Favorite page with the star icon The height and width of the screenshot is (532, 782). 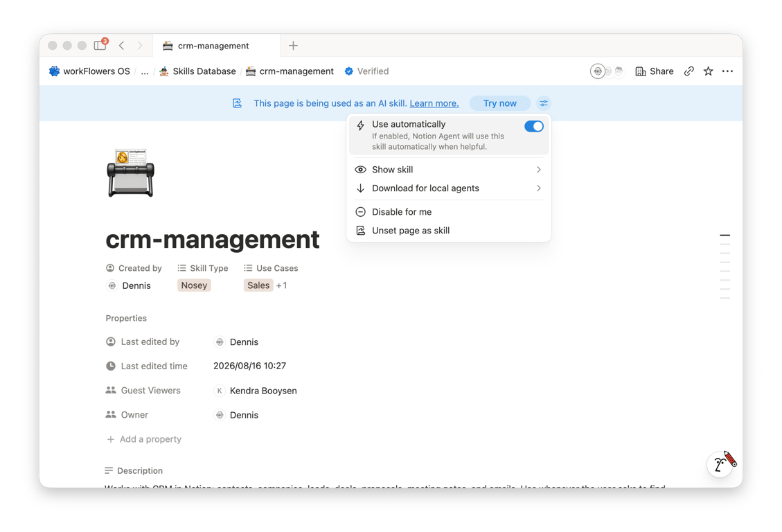[x=708, y=71]
